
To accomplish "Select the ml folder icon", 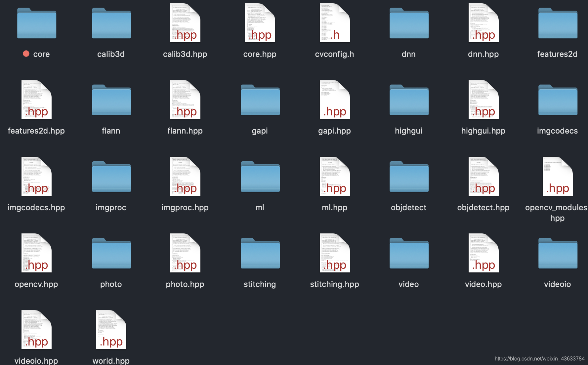I will 260,177.
